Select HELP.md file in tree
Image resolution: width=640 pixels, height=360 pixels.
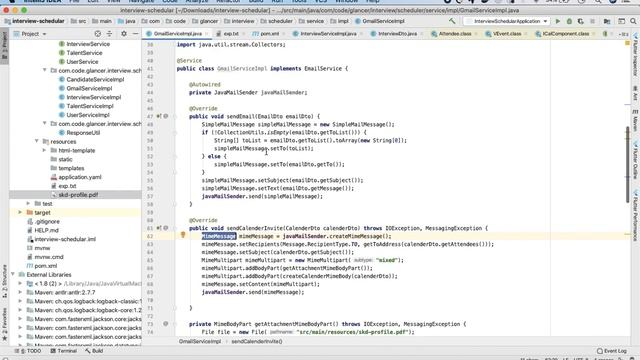(47, 230)
